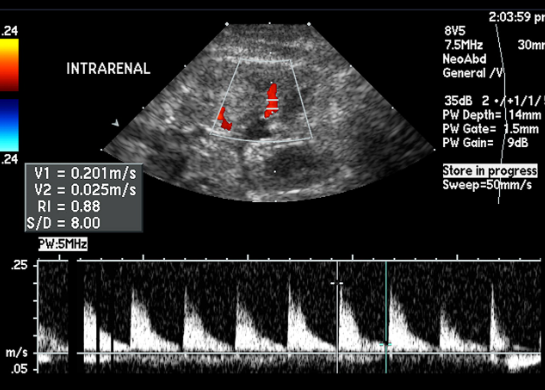Click the Store in progress status
Viewport: 545px width, 390px height.
[490, 171]
